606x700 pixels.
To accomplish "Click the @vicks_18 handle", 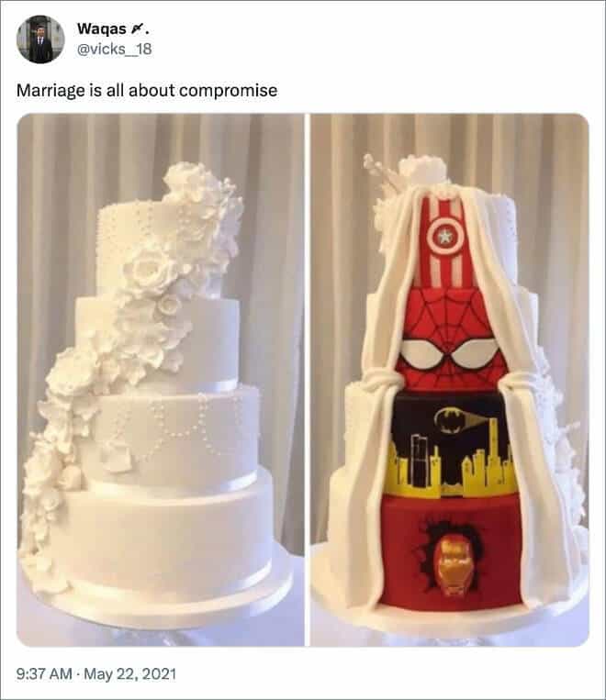I will (x=115, y=50).
